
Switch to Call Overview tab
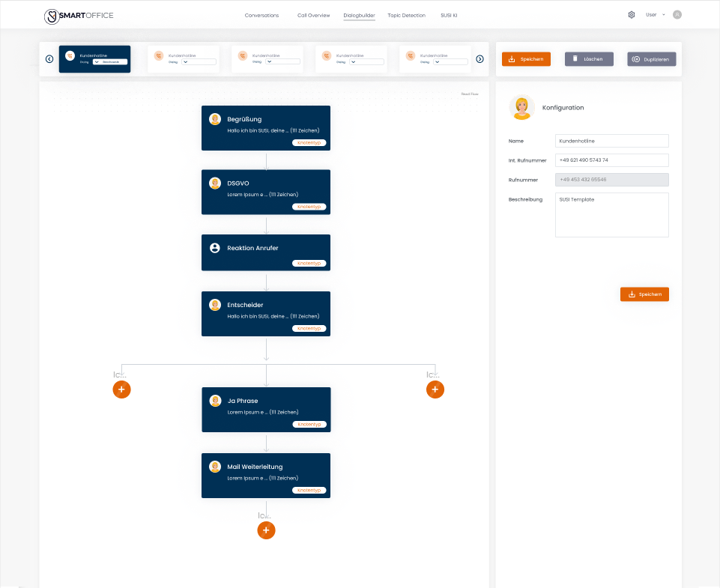[x=314, y=16]
